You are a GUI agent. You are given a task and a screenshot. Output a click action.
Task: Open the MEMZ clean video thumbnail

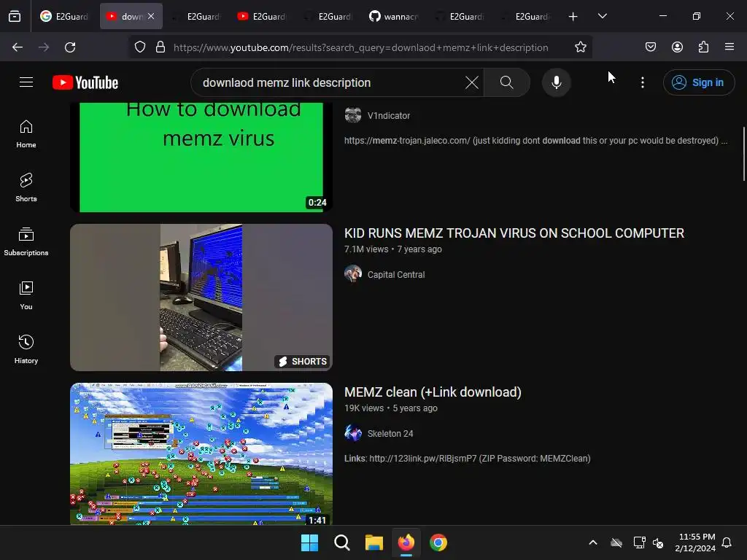click(201, 454)
